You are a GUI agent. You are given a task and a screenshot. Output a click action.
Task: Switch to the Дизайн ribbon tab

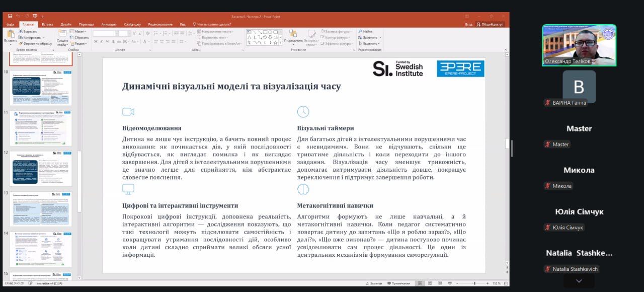66,24
